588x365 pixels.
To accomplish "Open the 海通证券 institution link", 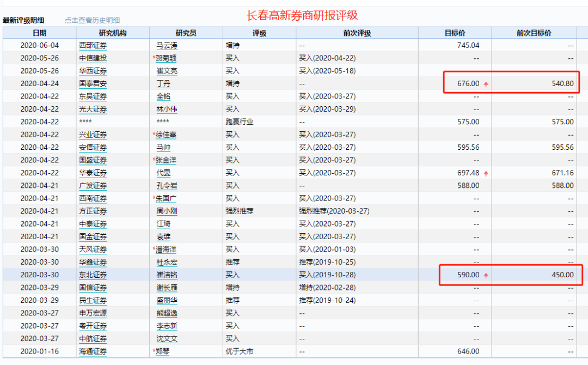I will [93, 351].
